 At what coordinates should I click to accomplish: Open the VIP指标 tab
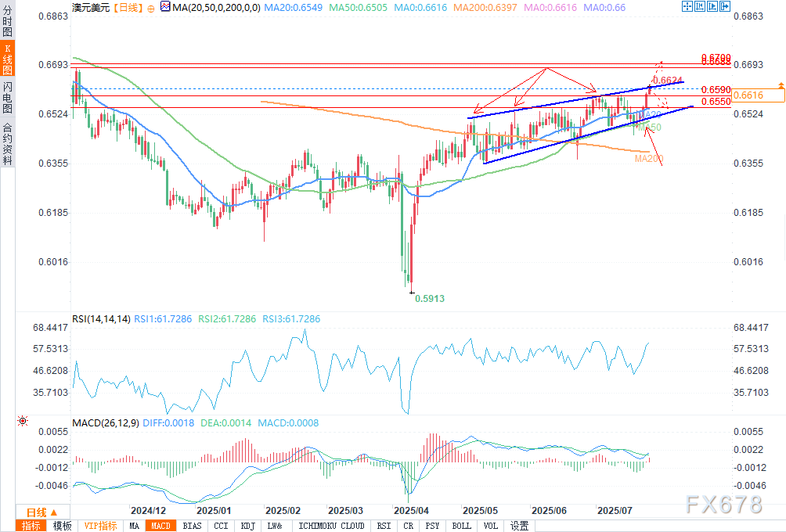click(x=100, y=526)
